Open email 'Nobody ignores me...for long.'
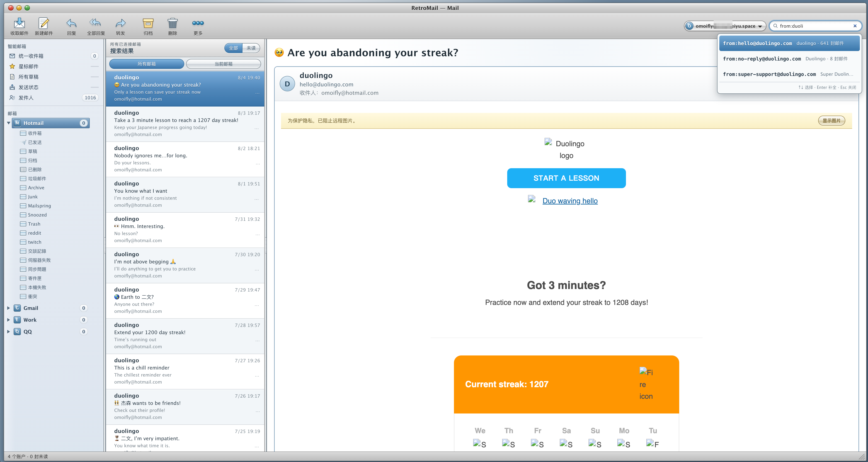 (185, 159)
